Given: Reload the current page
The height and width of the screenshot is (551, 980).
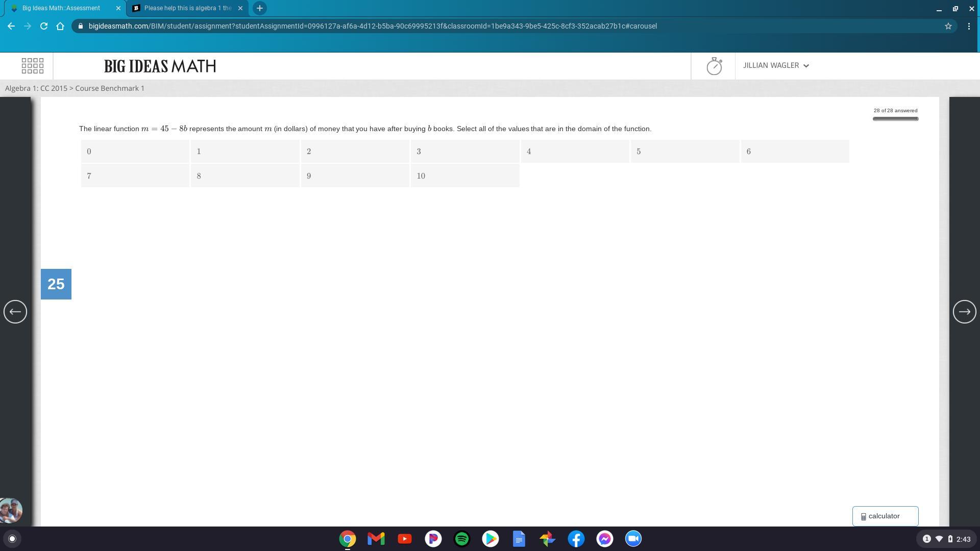Looking at the screenshot, I should coord(44,26).
